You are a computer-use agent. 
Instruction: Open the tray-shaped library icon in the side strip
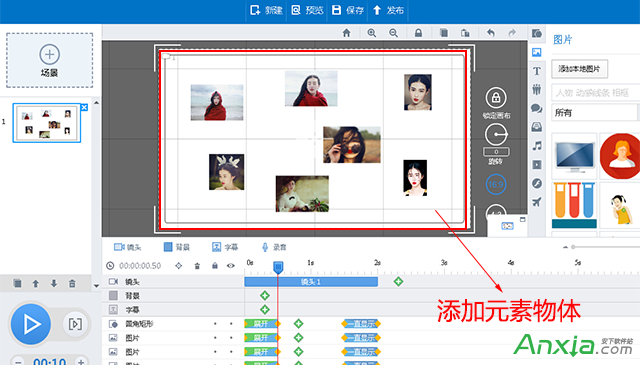tap(537, 127)
